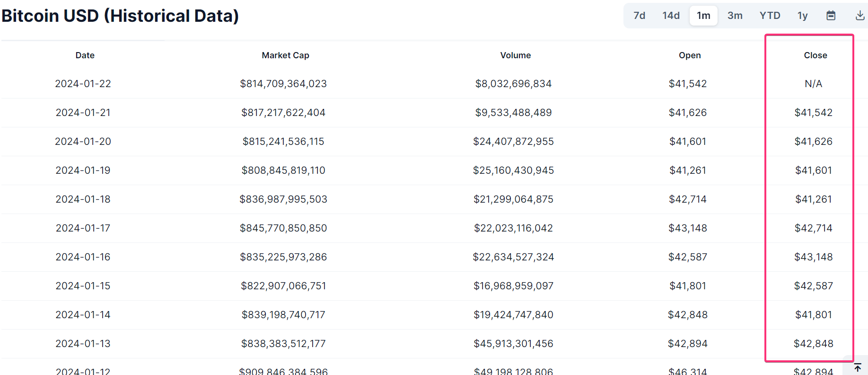Viewport: 868px width, 375px height.
Task: Click volume value $22,023,116,042
Action: click(514, 228)
